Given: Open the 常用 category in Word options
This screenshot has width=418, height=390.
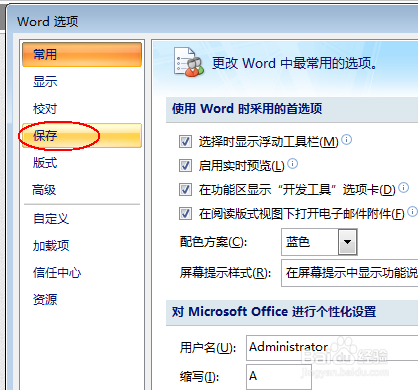Looking at the screenshot, I should (x=82, y=54).
